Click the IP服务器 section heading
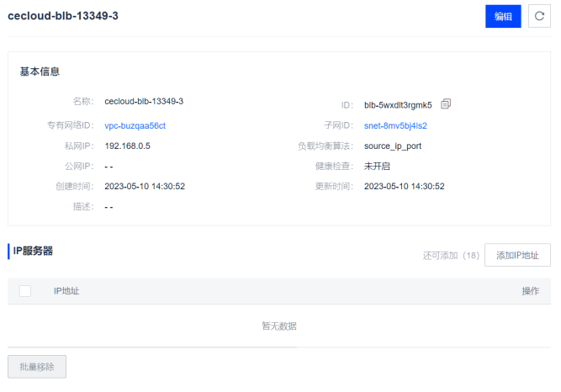 click(33, 251)
